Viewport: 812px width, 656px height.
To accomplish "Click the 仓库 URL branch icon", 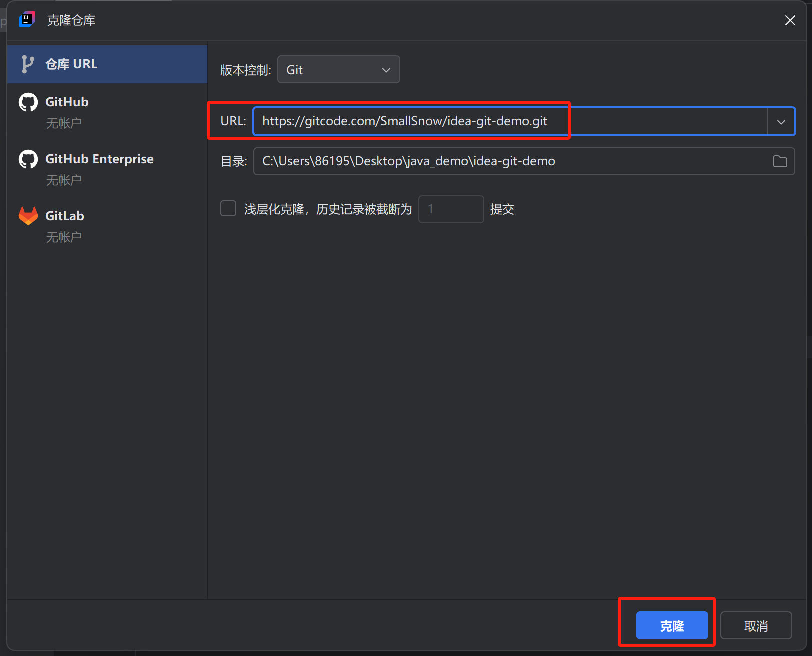I will pyautogui.click(x=28, y=64).
